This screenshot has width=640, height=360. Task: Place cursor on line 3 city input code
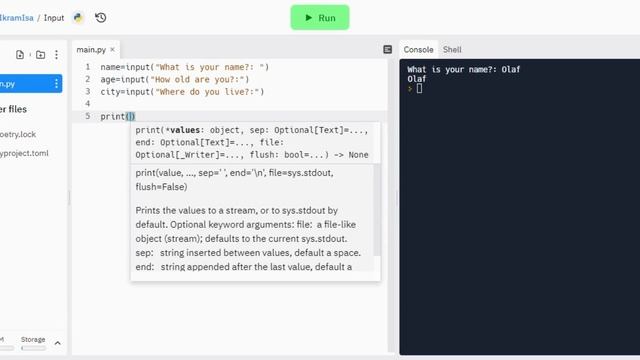182,92
